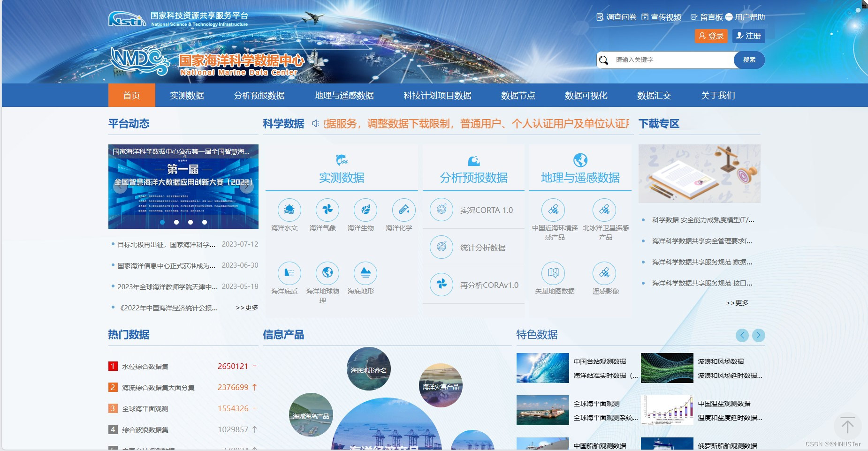Open the 中国温盐观测数据 chart thumbnail
Image resolution: width=868 pixels, height=451 pixels.
(667, 410)
